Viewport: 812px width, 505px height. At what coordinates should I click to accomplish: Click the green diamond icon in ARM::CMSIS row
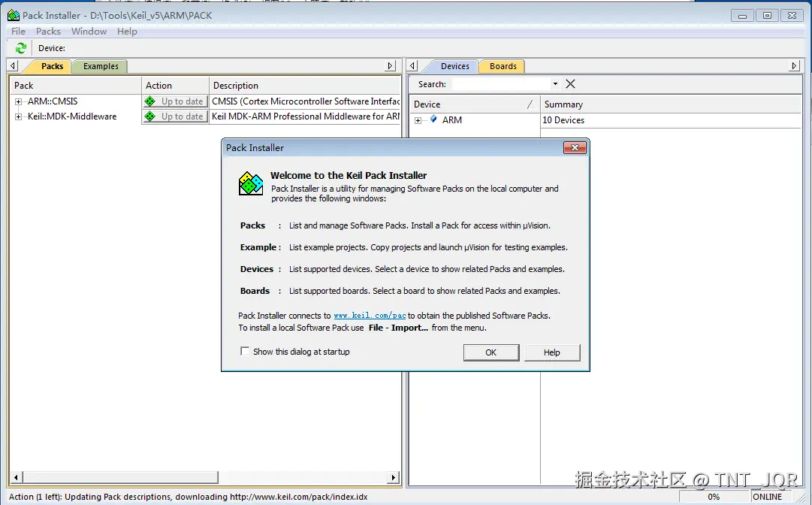coord(150,101)
